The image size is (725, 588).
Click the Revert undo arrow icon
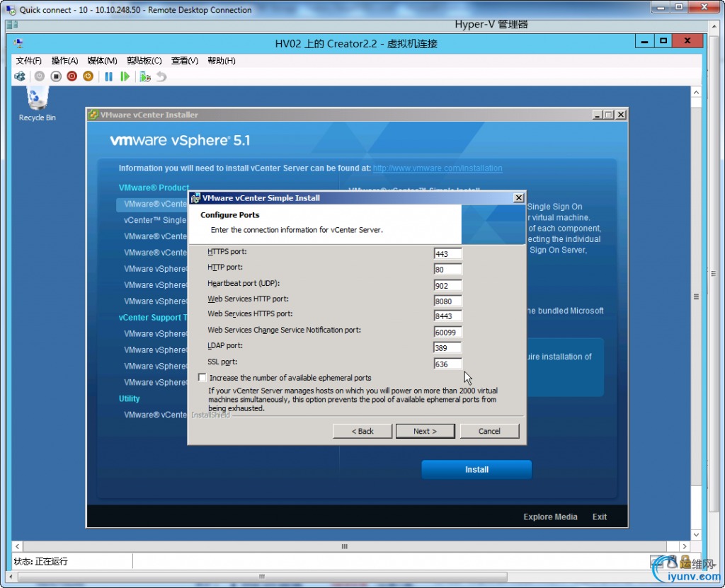(161, 76)
